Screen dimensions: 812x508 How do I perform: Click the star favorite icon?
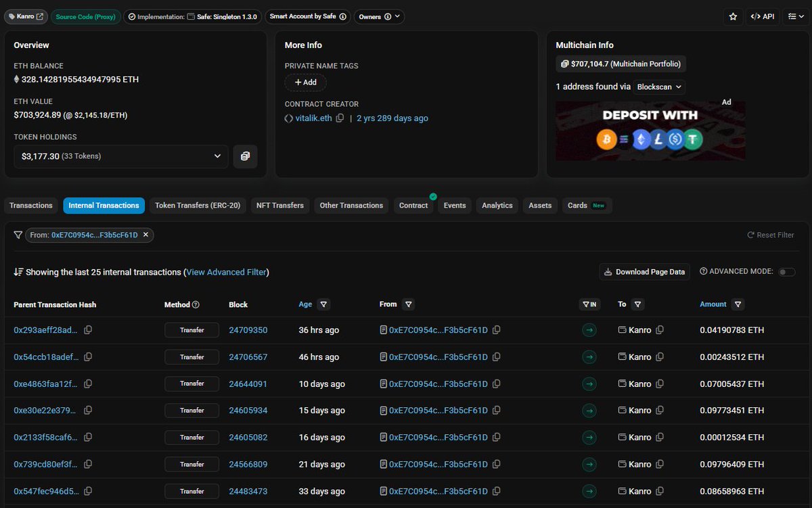tap(732, 16)
